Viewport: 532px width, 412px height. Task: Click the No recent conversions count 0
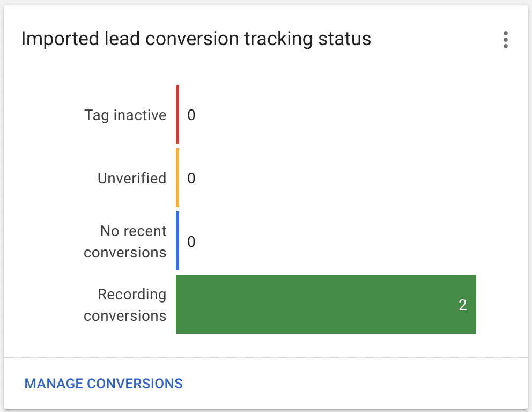tap(191, 241)
